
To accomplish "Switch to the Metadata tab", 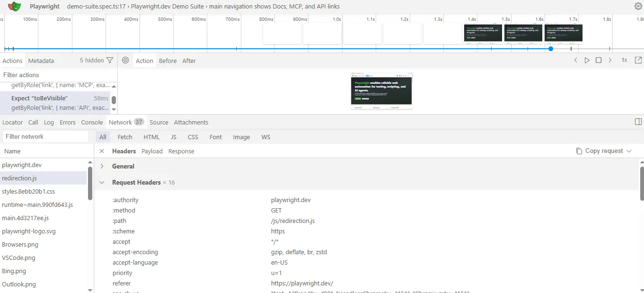I will (41, 61).
